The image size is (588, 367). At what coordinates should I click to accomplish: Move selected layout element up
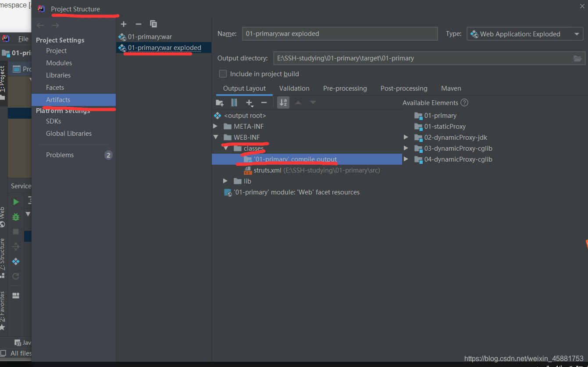coord(298,102)
